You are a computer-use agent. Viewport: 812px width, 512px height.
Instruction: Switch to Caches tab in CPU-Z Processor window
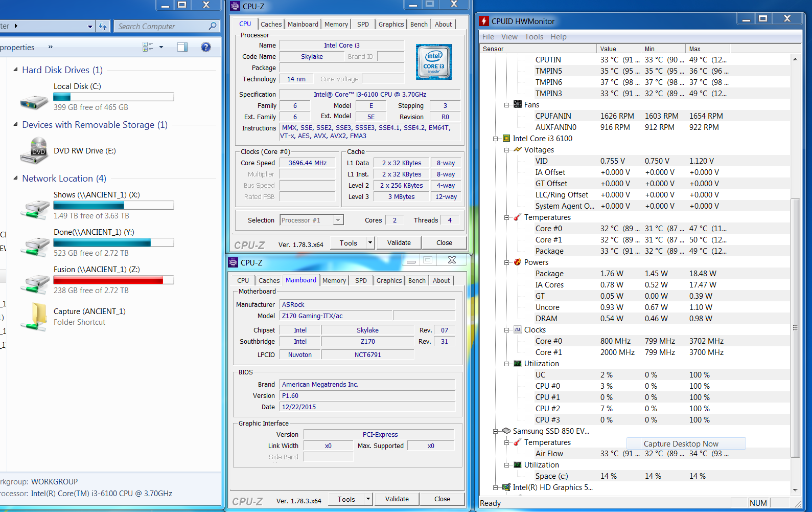(271, 24)
